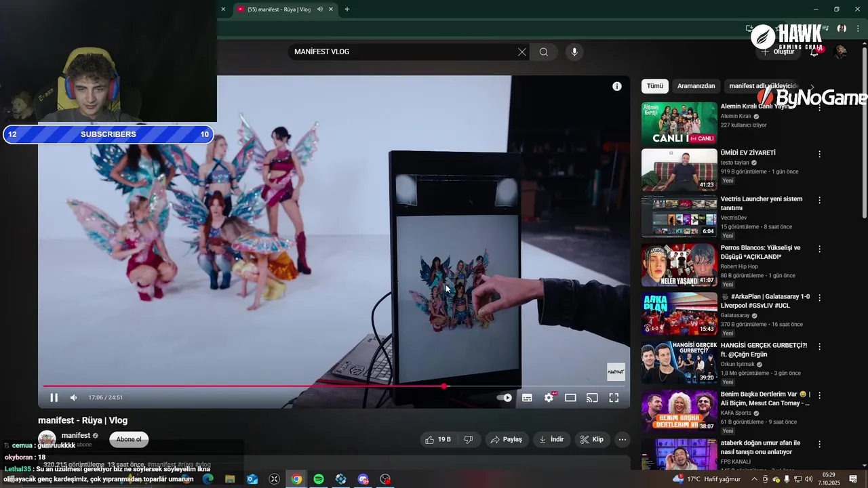Open the player settings gear
The width and height of the screenshot is (868, 488).
point(549,398)
